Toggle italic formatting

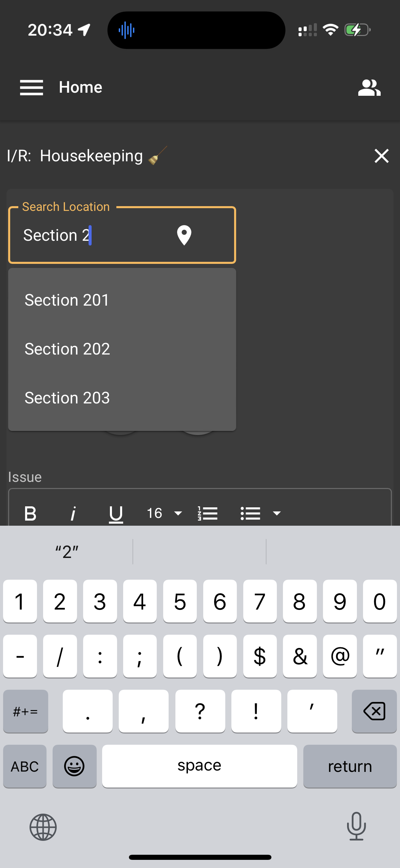click(x=73, y=513)
